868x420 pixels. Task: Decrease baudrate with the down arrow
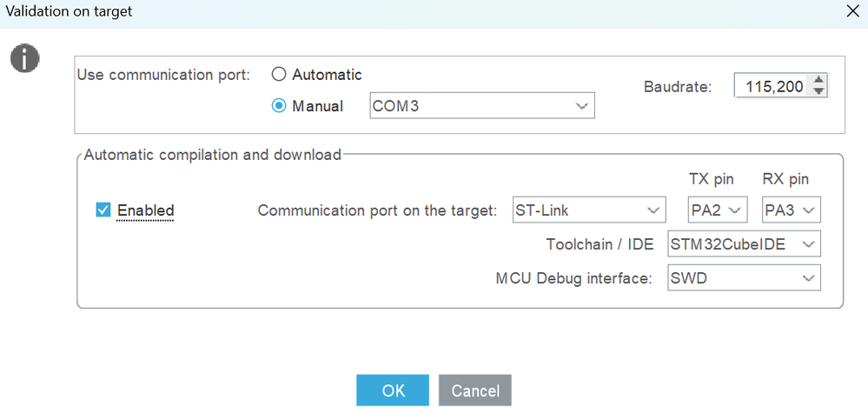tap(818, 91)
